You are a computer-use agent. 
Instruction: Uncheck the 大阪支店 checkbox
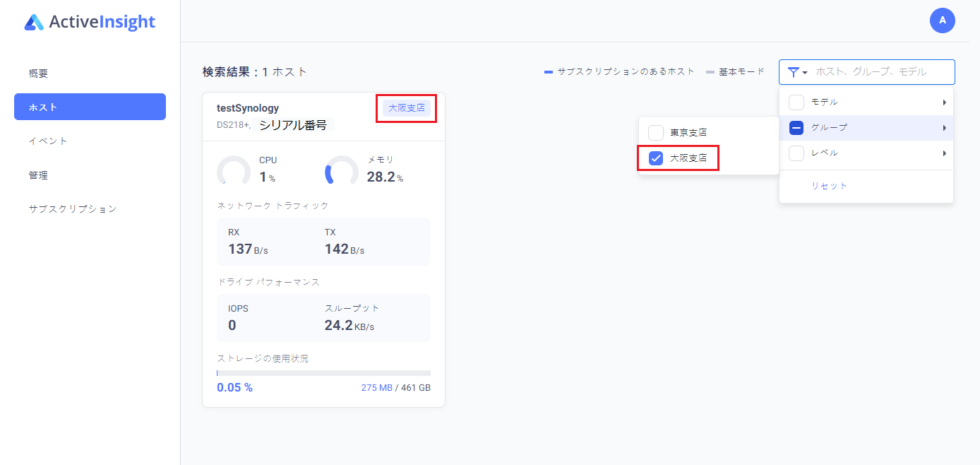(x=656, y=158)
